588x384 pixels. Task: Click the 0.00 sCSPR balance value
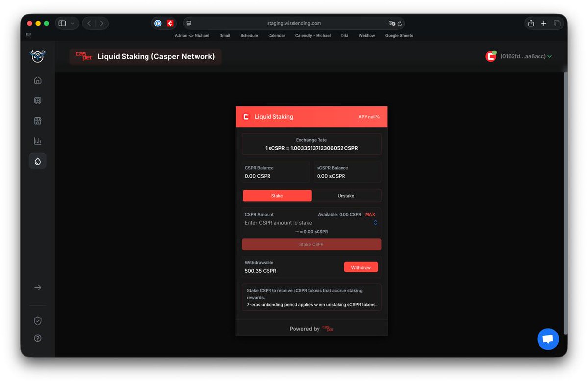(331, 176)
